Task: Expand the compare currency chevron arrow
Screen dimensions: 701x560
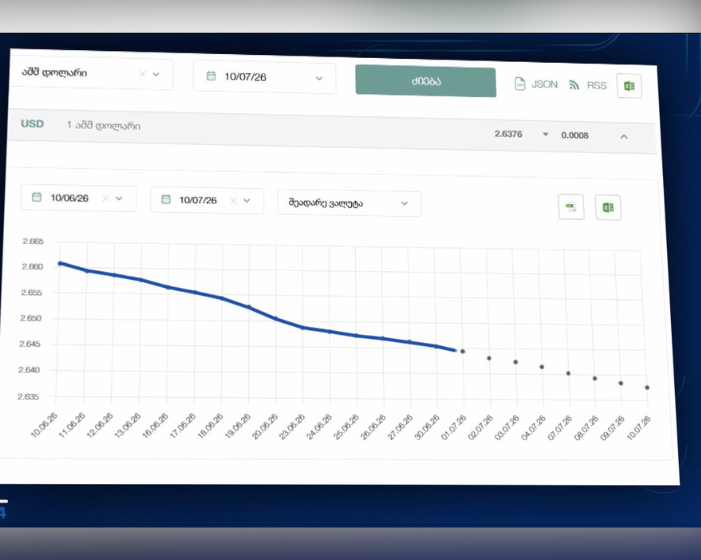Action: (404, 203)
